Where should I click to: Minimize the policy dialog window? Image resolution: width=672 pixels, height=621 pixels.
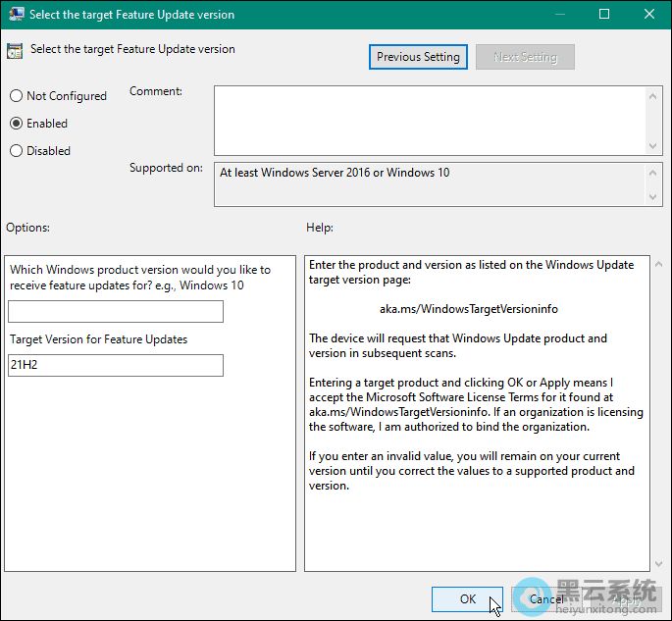point(559,14)
